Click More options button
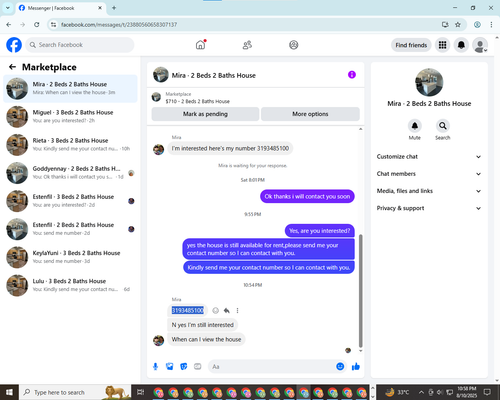Screen dimensions: 500x400 coord(310,114)
